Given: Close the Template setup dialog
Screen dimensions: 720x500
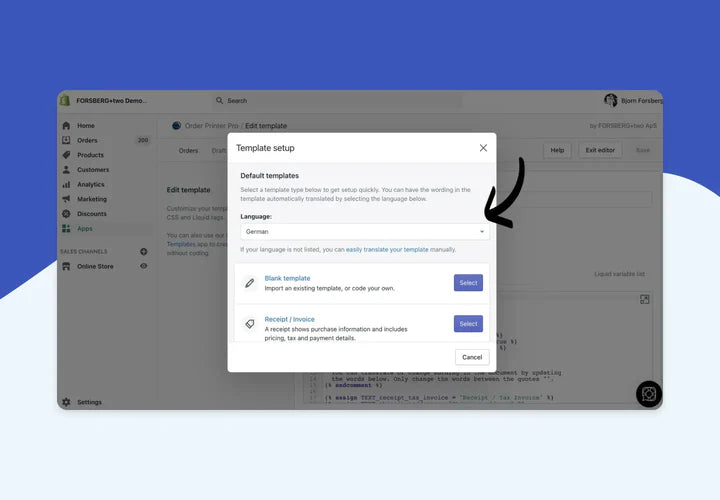Looking at the screenshot, I should pyautogui.click(x=483, y=148).
